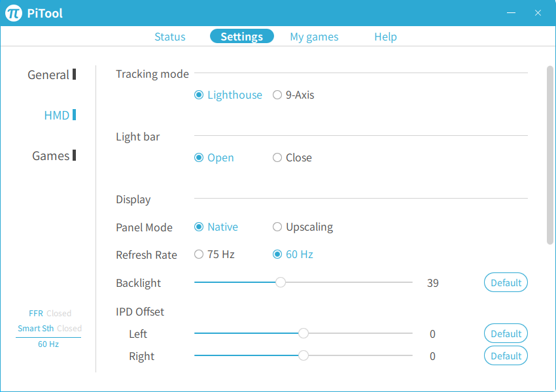Click the 60 Hz status indicator

48,344
